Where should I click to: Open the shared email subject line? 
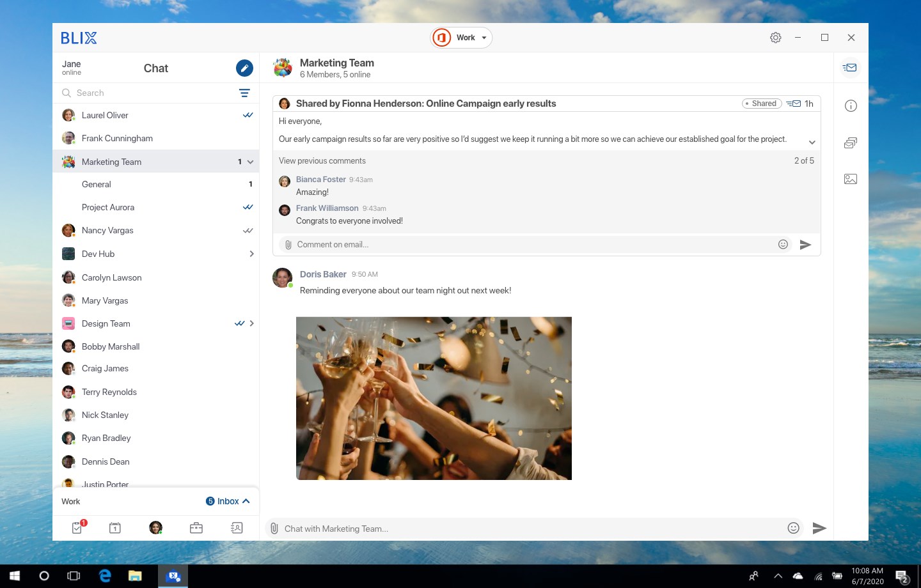point(426,104)
